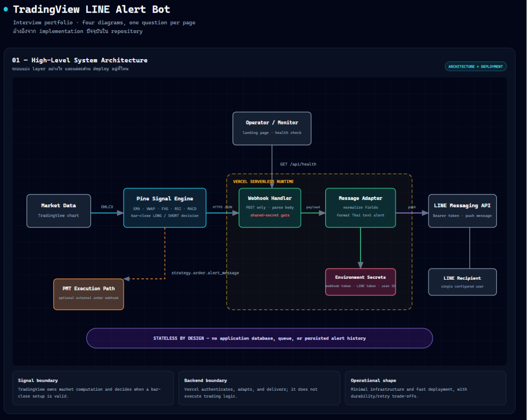Click the ARCHITECTURE + DEPLOYMENT badge
527x420 pixels.
tap(476, 66)
